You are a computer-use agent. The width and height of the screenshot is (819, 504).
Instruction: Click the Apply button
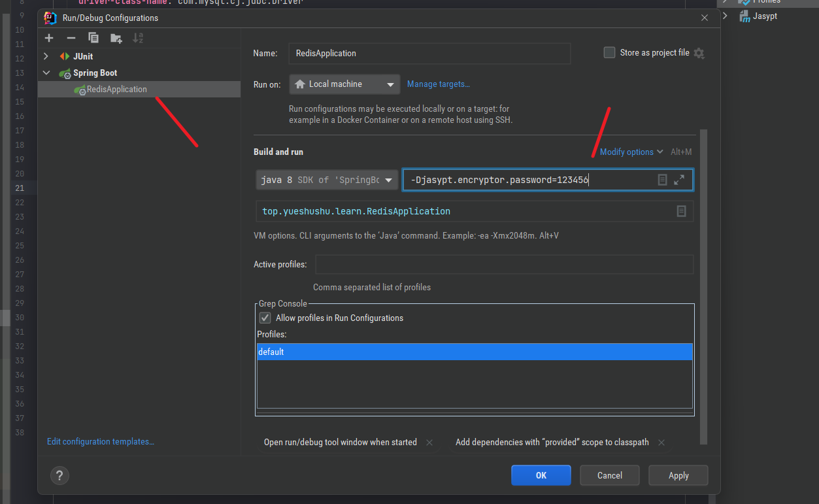point(678,475)
